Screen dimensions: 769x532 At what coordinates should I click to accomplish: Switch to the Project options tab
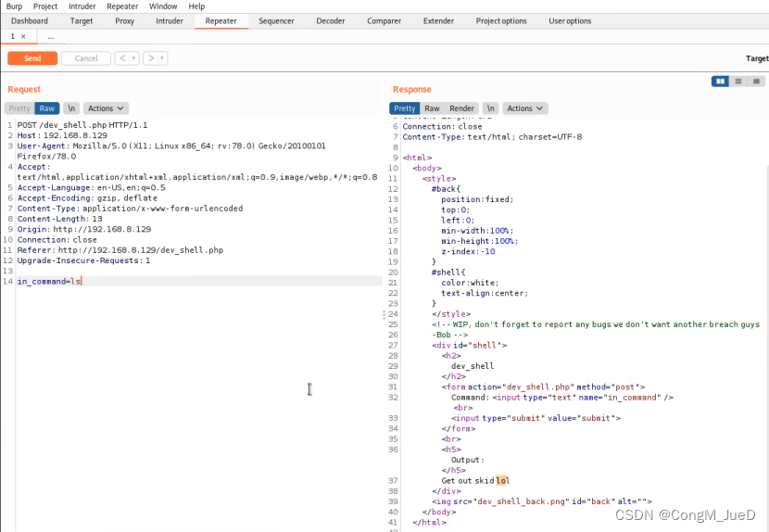[501, 21]
